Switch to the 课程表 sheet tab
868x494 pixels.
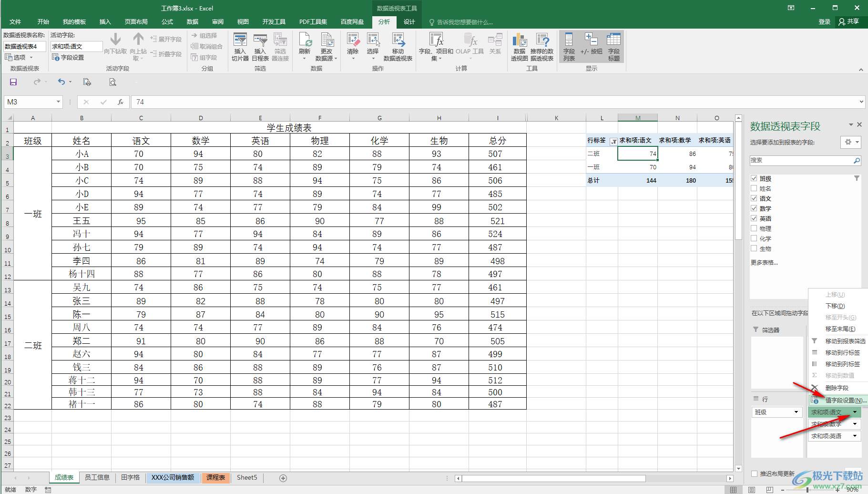[x=215, y=477]
